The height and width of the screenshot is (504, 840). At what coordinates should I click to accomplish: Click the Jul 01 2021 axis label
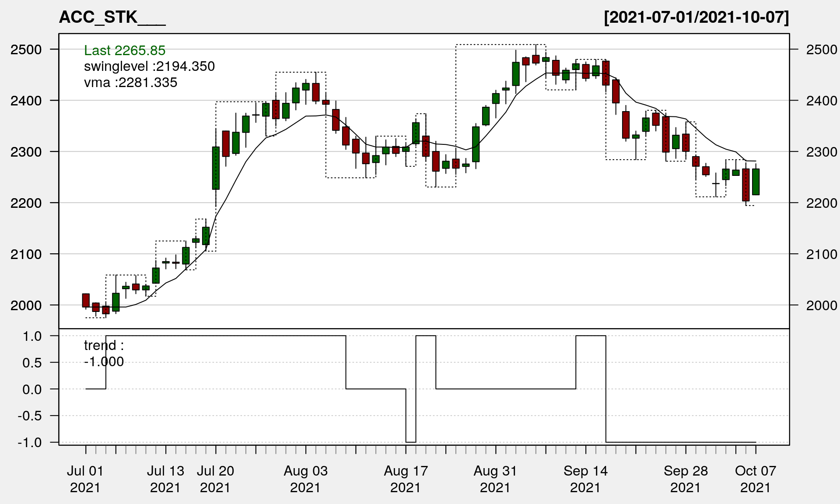[x=85, y=479]
